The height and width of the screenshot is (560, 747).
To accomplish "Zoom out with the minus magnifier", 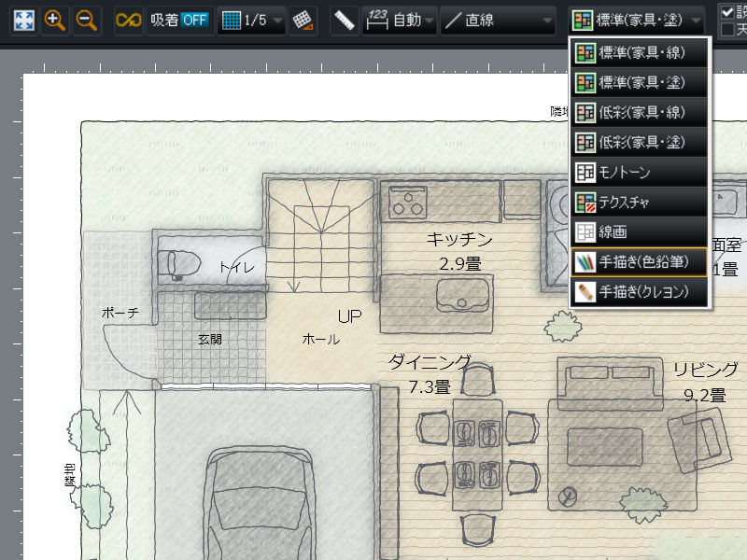I will point(87,21).
